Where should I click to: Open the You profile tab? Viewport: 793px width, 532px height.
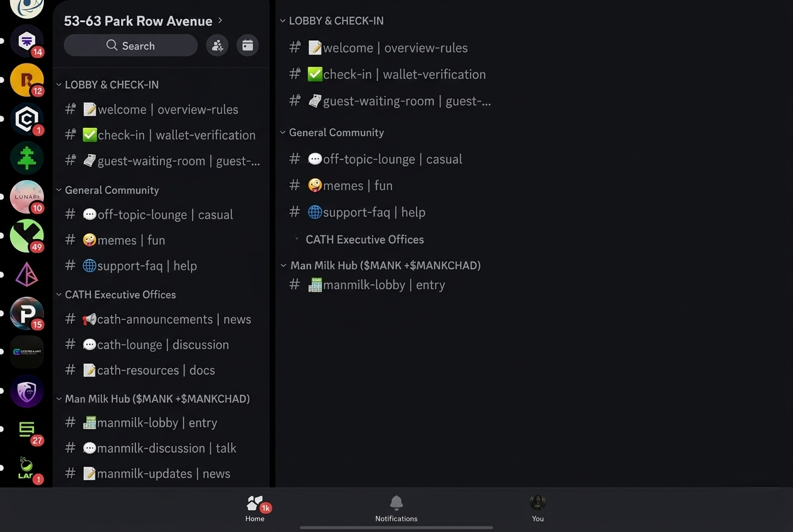coord(537,508)
